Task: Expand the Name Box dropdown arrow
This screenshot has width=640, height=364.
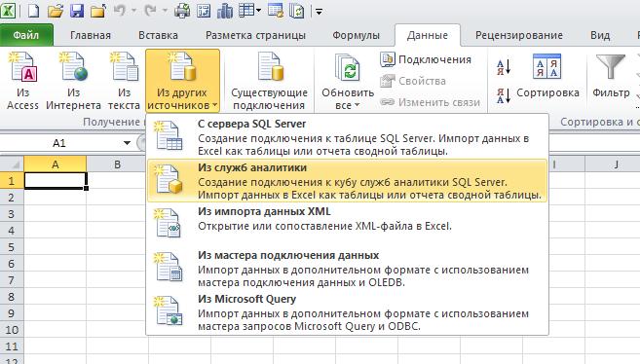Action: [127, 143]
